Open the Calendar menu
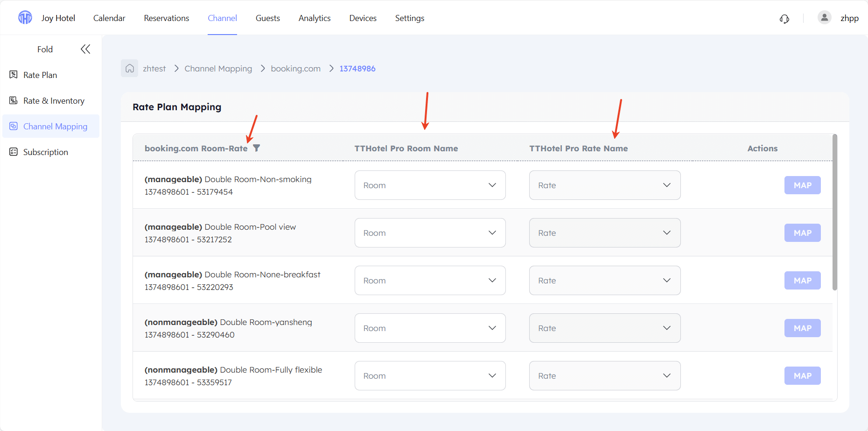 (x=109, y=18)
